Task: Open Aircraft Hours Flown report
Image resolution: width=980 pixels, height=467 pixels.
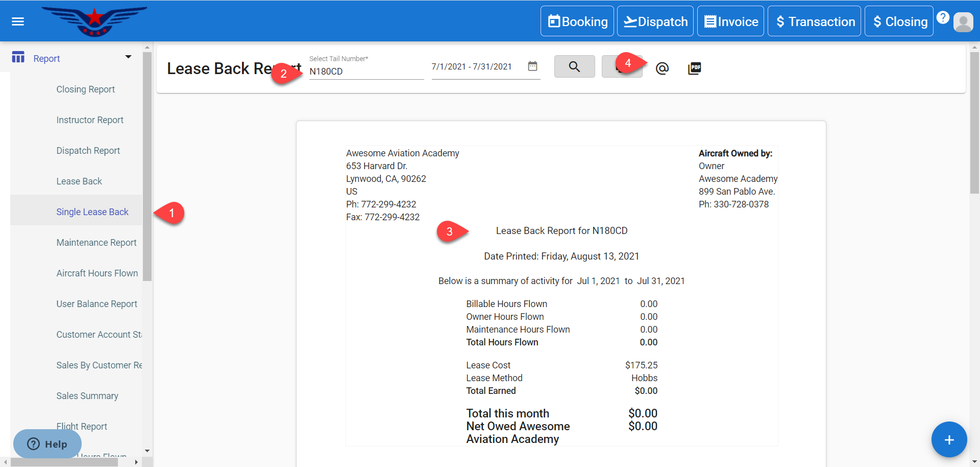Action: pyautogui.click(x=97, y=273)
